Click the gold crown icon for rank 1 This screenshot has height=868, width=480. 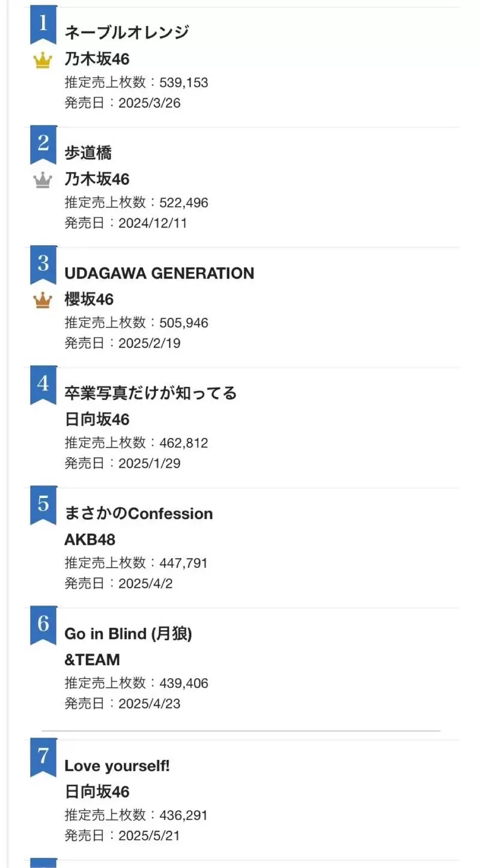click(x=43, y=61)
